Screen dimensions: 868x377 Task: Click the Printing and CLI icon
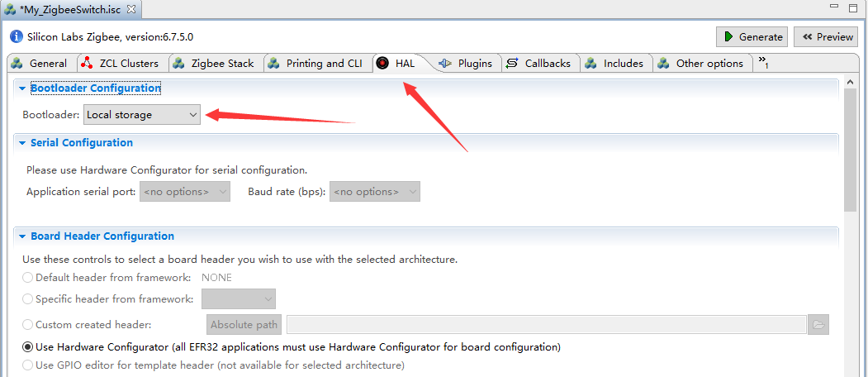(x=273, y=63)
